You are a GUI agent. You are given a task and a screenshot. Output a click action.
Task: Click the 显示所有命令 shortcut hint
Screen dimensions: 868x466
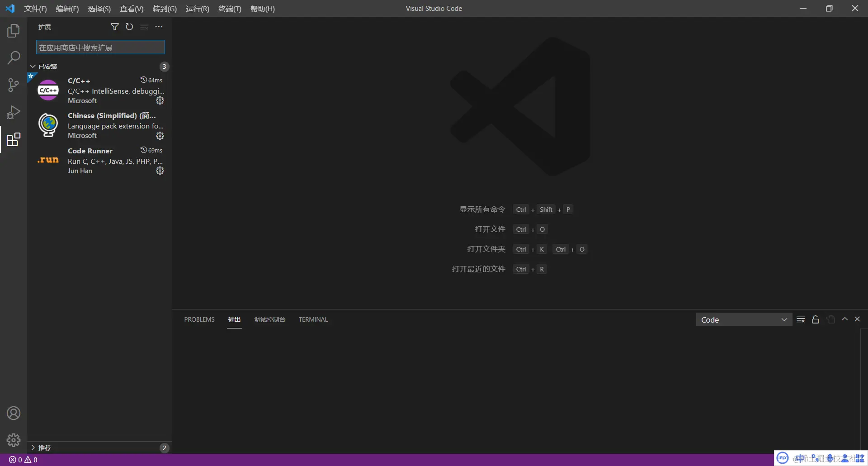pos(482,209)
